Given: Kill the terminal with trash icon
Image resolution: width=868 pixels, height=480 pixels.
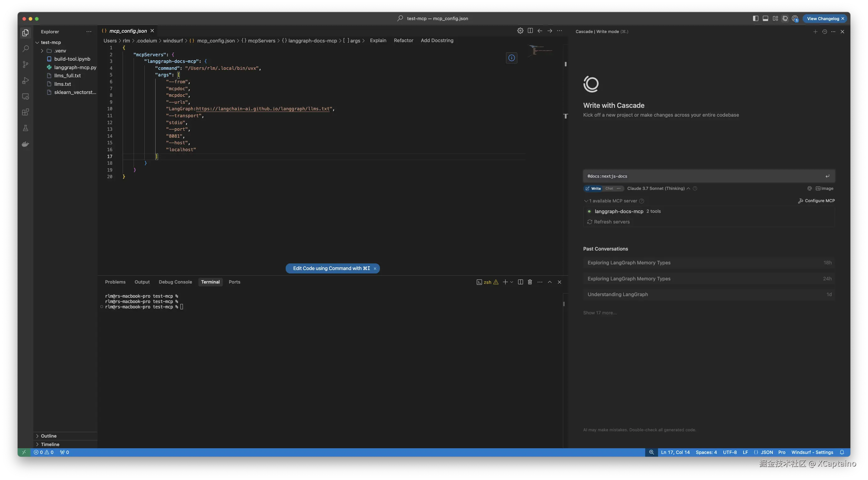Looking at the screenshot, I should tap(530, 282).
